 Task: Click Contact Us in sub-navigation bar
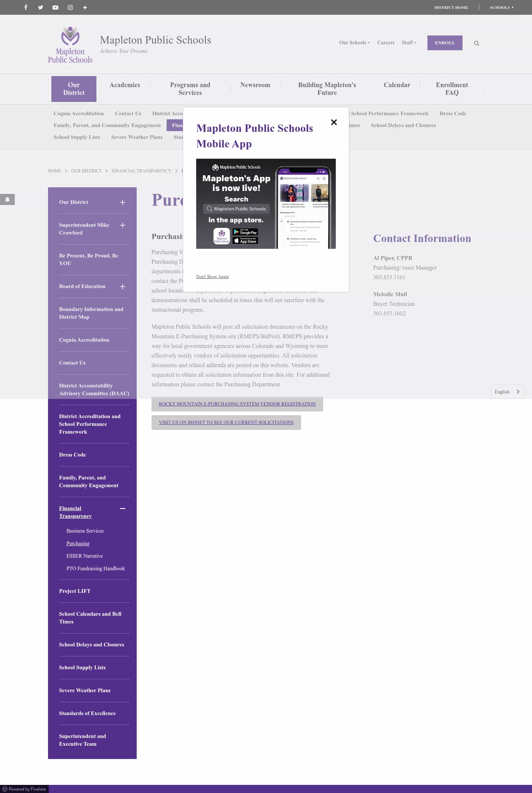[x=128, y=113]
